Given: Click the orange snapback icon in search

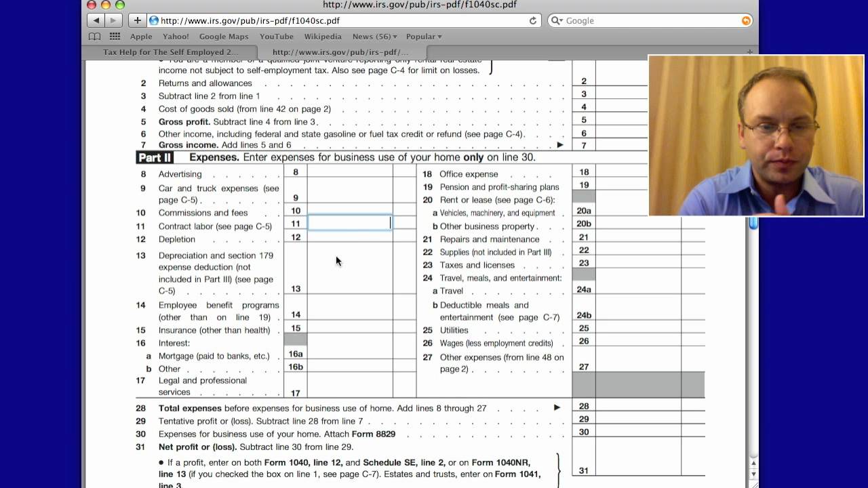Looking at the screenshot, I should point(746,20).
